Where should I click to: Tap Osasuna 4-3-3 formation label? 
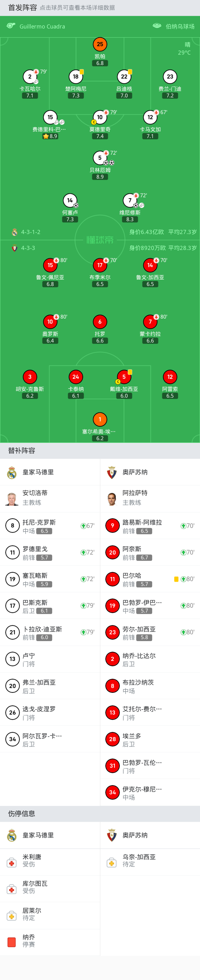coord(28,248)
